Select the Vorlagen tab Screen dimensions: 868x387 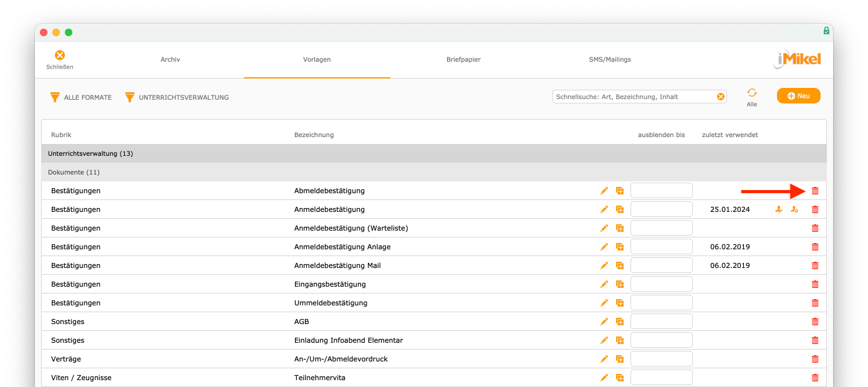(317, 60)
